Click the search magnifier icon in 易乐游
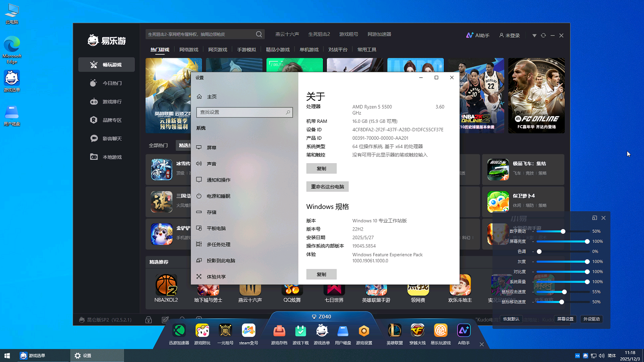644x362 pixels. (x=259, y=34)
